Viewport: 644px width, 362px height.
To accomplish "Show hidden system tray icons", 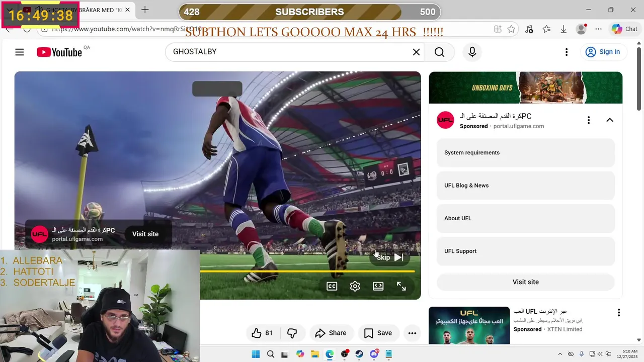I will (x=560, y=354).
